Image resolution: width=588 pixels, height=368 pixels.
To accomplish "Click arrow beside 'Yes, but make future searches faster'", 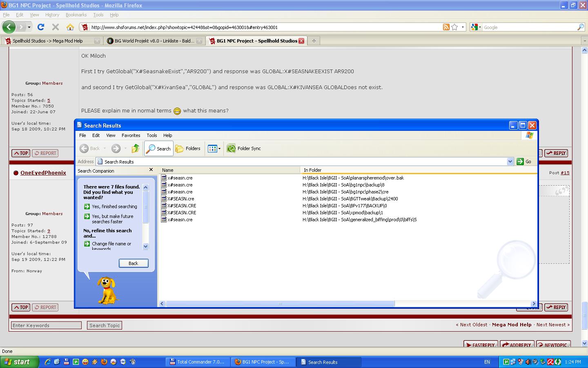I will point(87,216).
